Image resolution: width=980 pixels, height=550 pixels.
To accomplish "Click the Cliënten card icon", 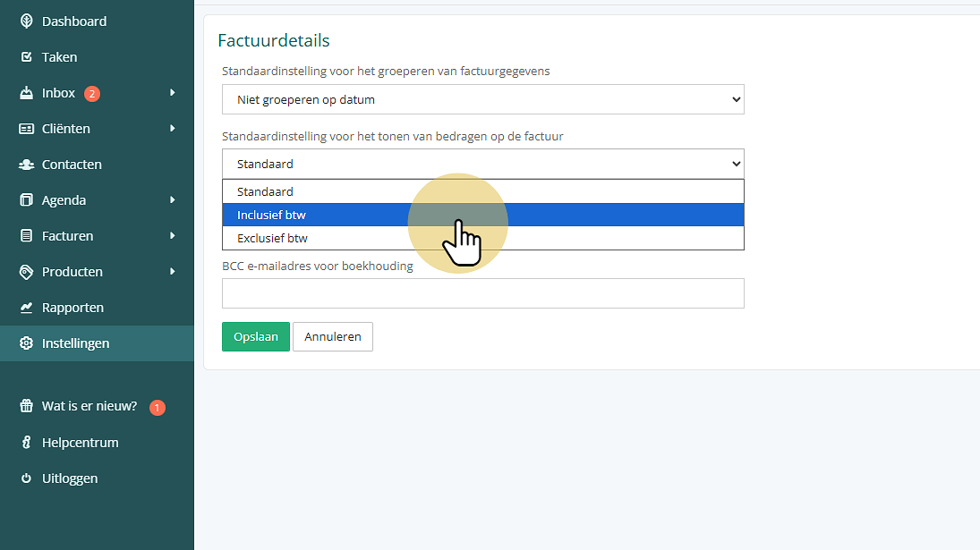I will pos(26,129).
